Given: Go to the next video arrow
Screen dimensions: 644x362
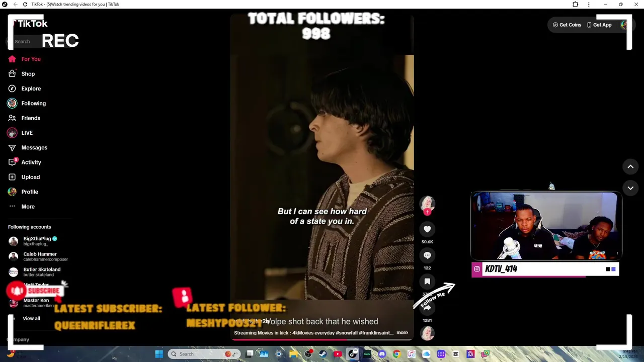Looking at the screenshot, I should [630, 188].
